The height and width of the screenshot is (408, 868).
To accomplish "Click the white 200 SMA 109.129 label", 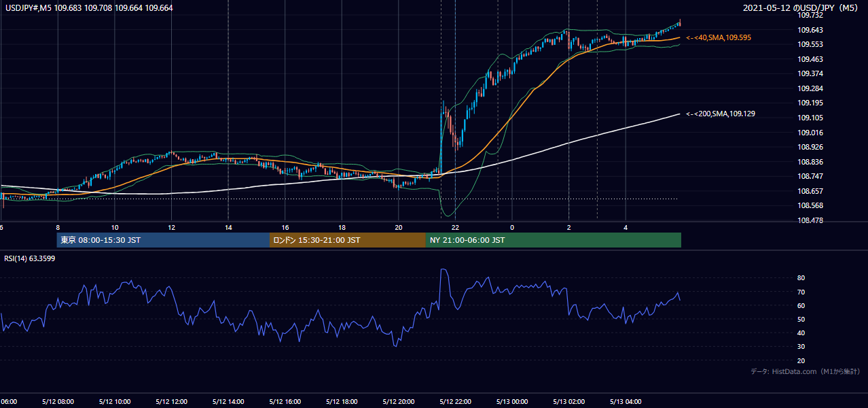I will coord(721,114).
